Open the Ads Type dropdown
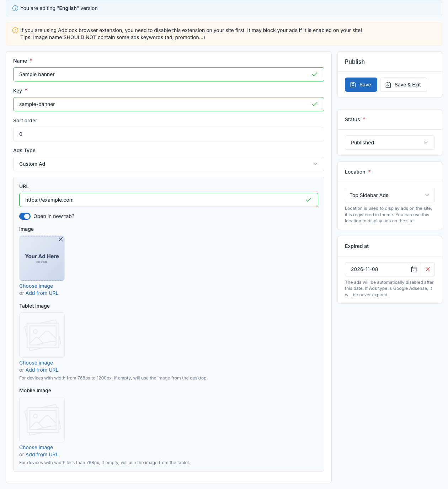Screen dimensions: 448x489 169,164
